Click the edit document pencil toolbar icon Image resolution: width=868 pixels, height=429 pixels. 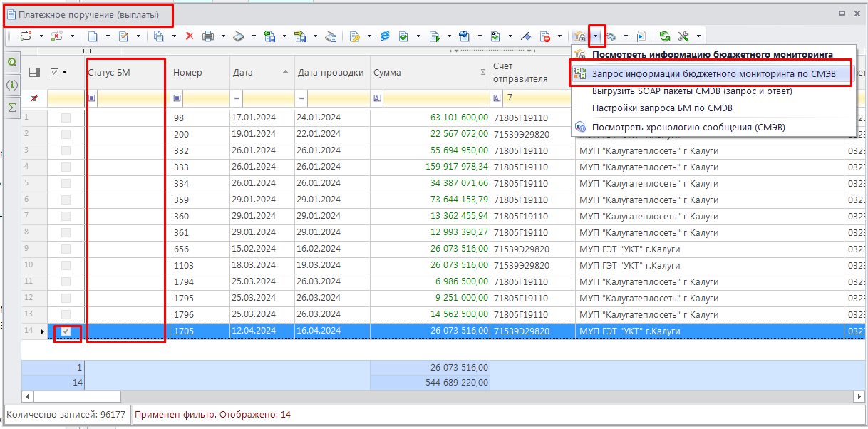[123, 36]
